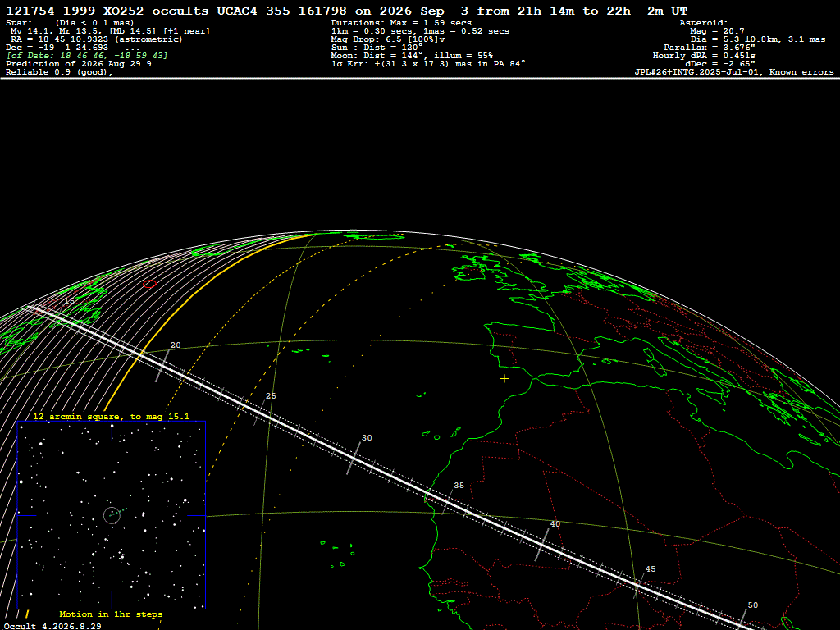Click the '12 arcmin square, to mag 15.1' caption
Viewport: 840px width, 630px height.
pos(111,416)
